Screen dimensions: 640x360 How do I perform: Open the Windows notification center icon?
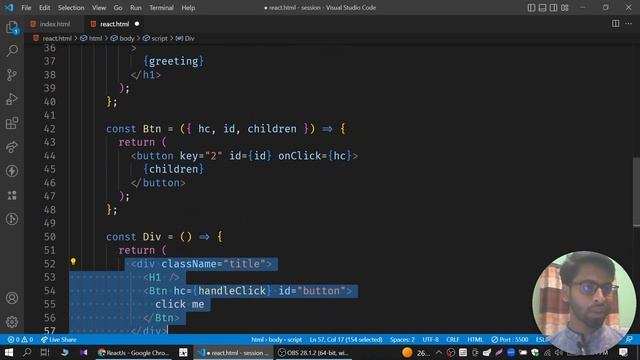click(x=623, y=352)
